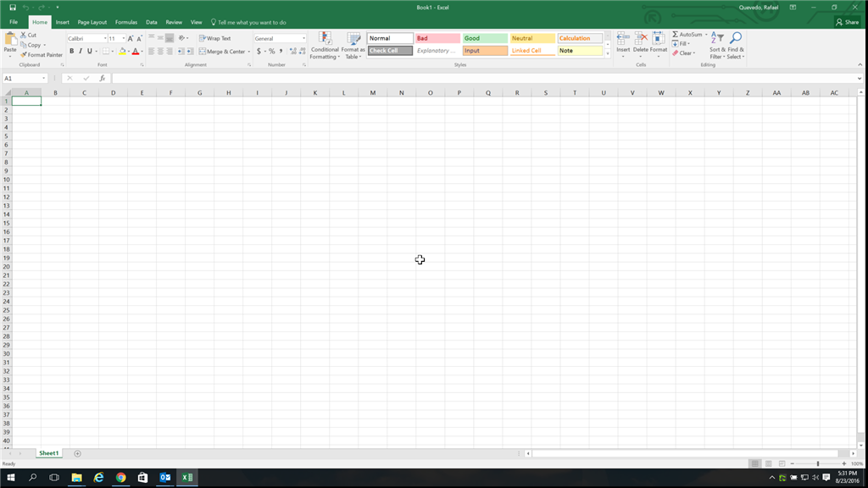Click the Insert Function fx icon
This screenshot has width=868, height=488.
(103, 78)
